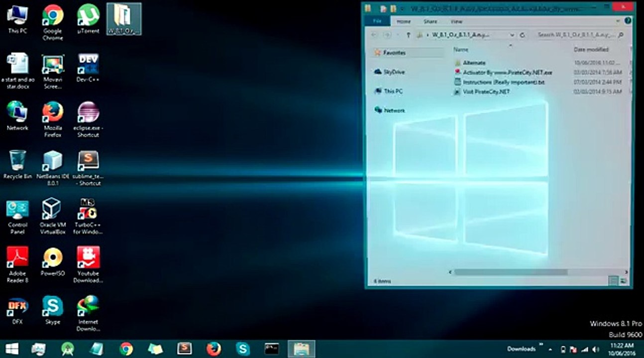The width and height of the screenshot is (644, 358).
Task: Select SkyDrive in the navigation pane
Action: [394, 72]
